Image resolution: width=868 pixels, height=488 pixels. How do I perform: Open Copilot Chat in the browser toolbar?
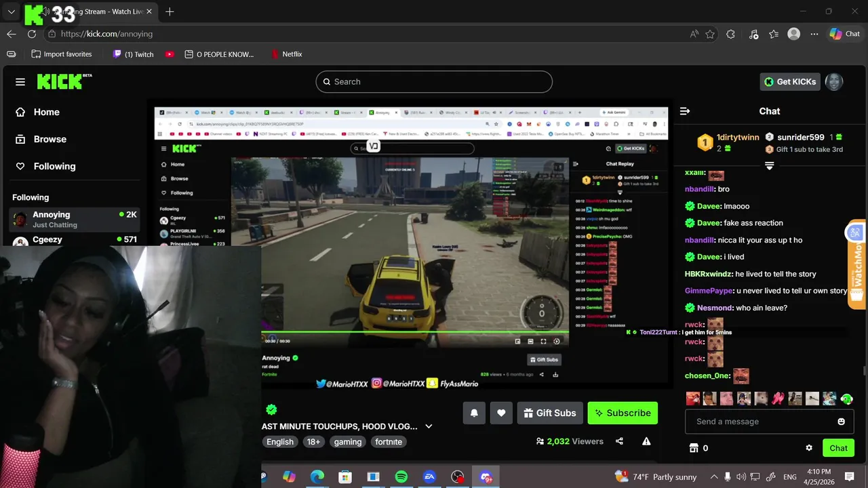tap(844, 34)
